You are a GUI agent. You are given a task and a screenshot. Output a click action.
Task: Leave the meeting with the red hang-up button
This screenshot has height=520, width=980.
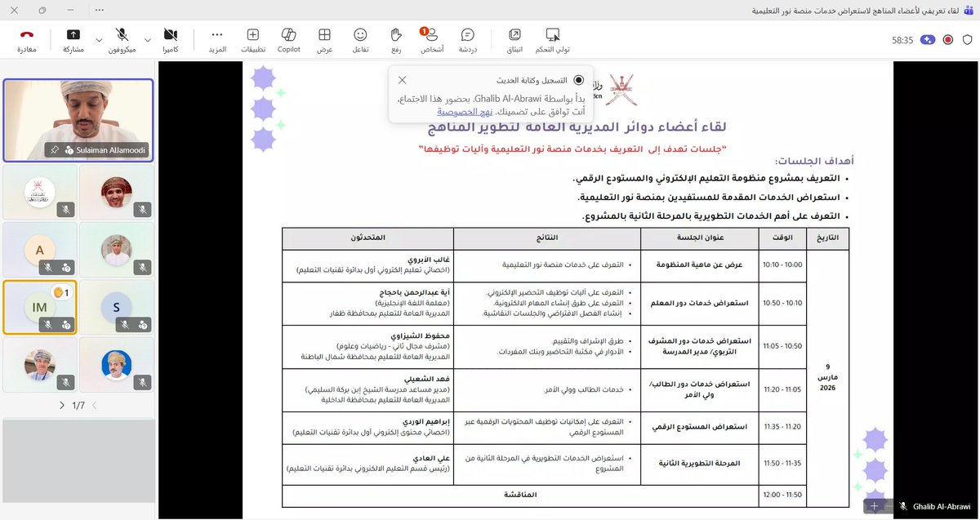click(26, 40)
